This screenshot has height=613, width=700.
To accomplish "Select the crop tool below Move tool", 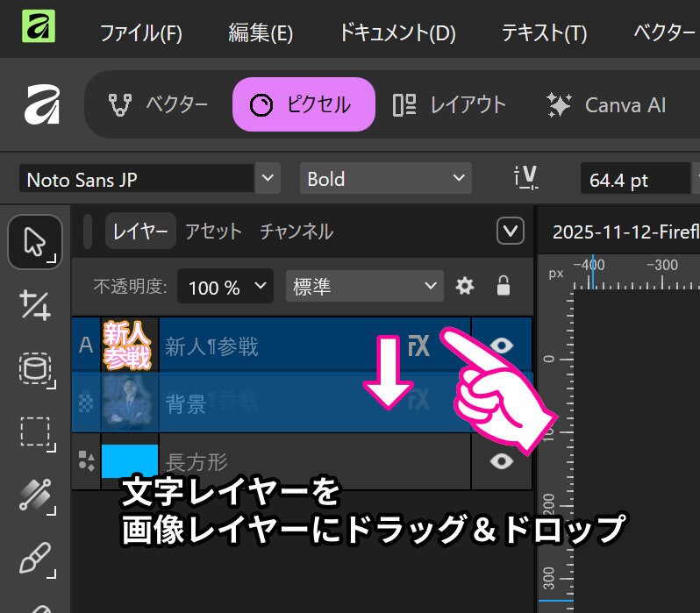I will [35, 306].
